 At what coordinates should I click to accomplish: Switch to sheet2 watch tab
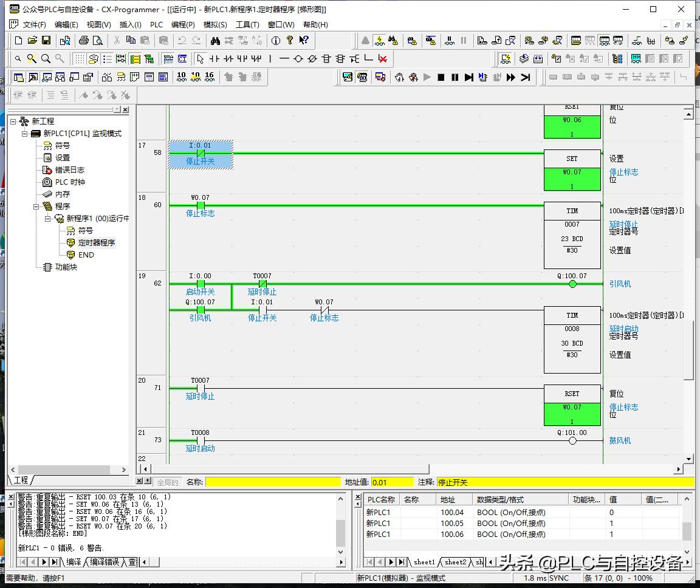tap(455, 562)
